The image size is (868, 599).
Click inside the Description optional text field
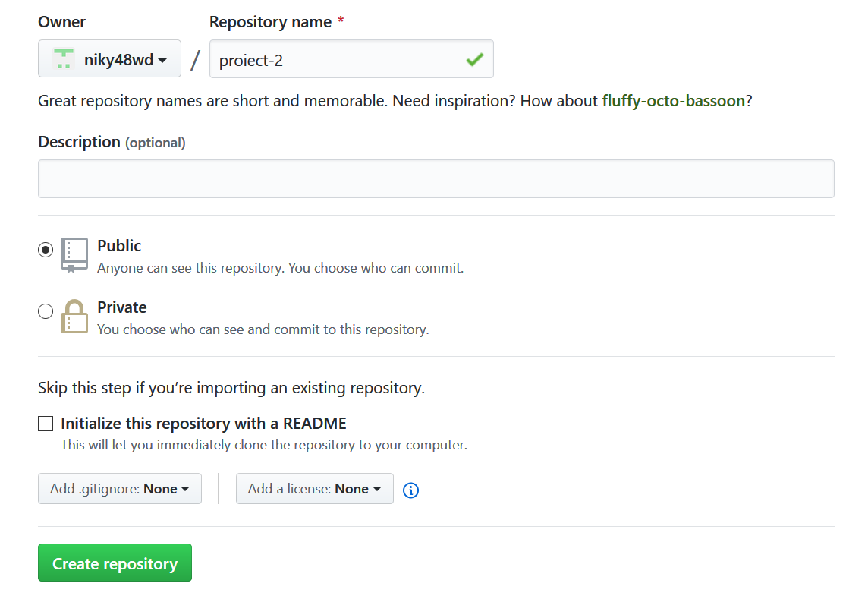pos(436,178)
